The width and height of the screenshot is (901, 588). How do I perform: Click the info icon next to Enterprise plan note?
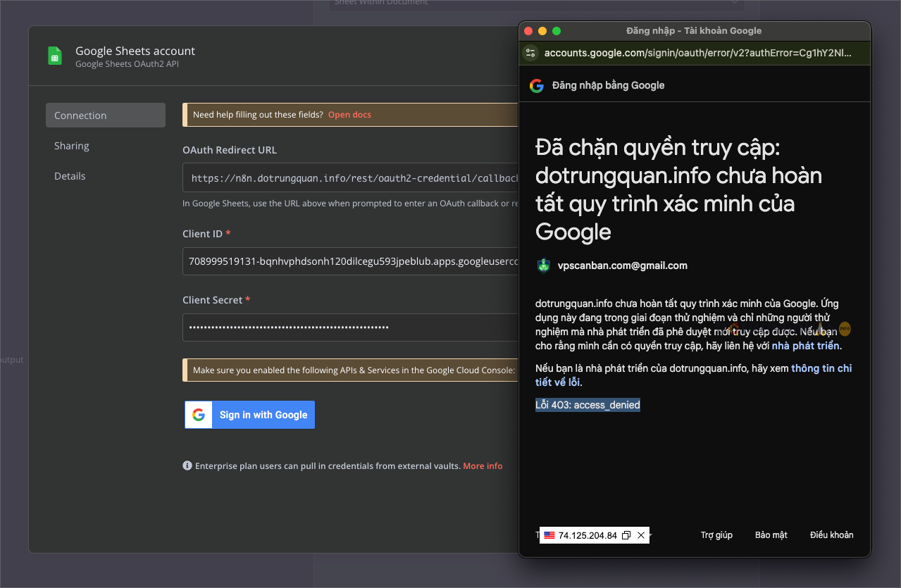pos(187,465)
